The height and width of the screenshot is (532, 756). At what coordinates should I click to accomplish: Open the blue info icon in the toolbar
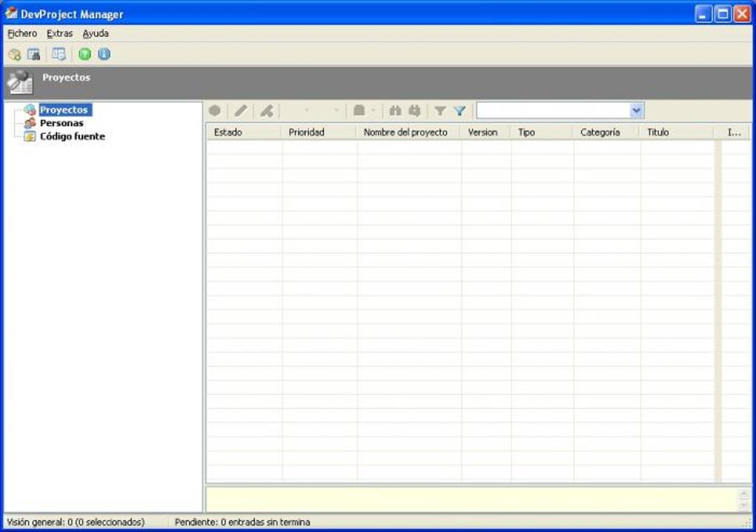coord(104,53)
